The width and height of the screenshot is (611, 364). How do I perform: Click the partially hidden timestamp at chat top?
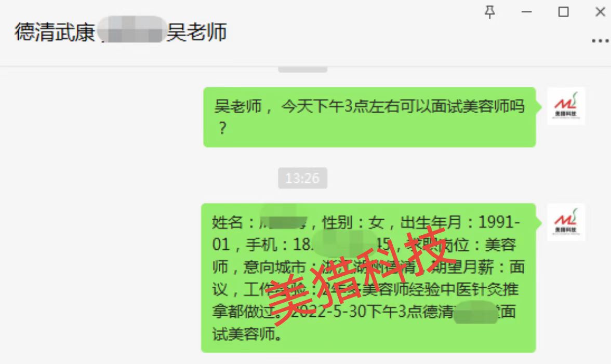pyautogui.click(x=302, y=70)
